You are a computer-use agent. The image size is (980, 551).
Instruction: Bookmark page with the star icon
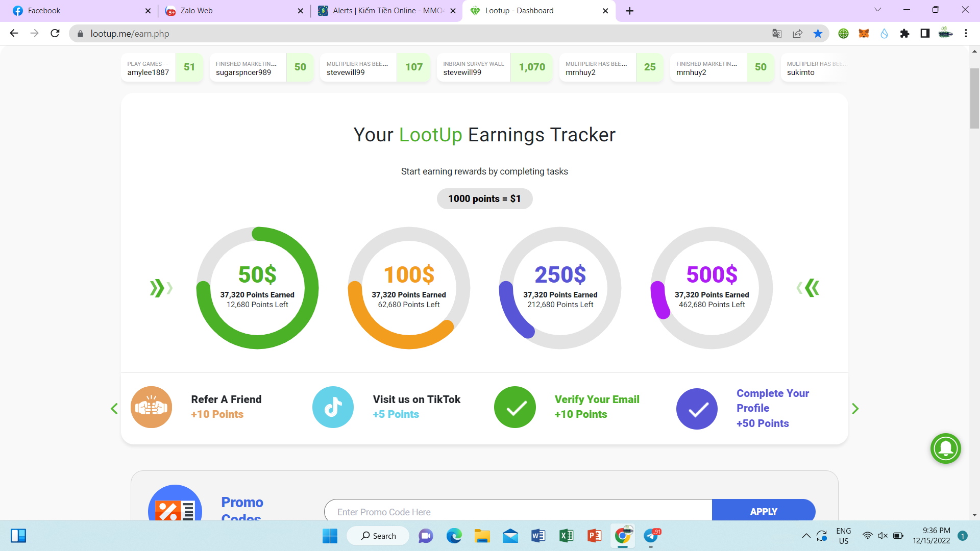click(x=818, y=34)
